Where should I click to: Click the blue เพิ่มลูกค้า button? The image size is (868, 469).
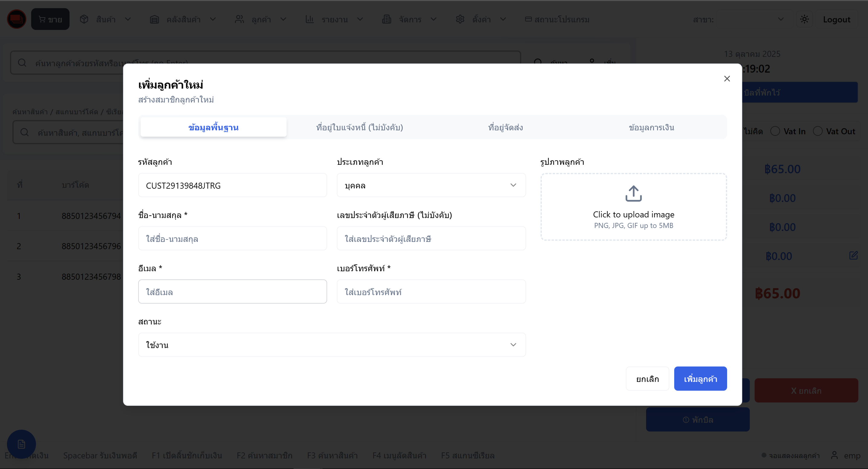coord(700,379)
